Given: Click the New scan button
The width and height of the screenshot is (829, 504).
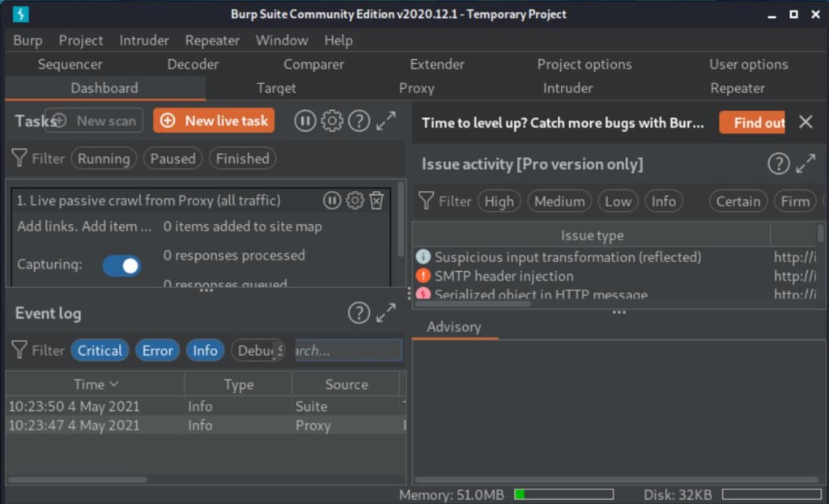Looking at the screenshot, I should [94, 121].
